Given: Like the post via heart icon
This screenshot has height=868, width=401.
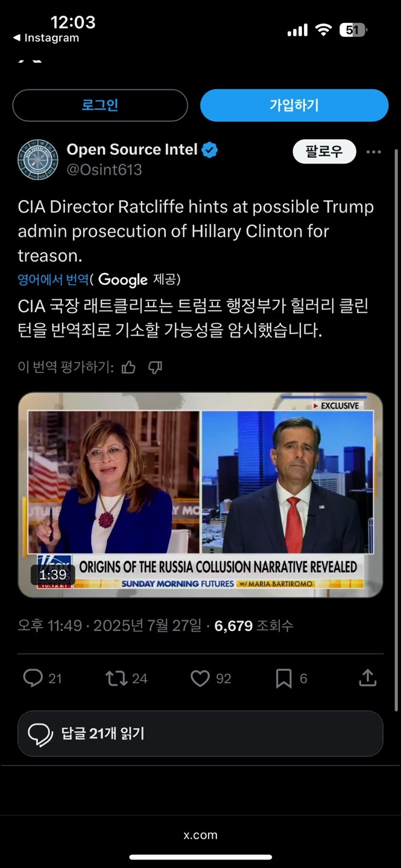Looking at the screenshot, I should click(200, 679).
